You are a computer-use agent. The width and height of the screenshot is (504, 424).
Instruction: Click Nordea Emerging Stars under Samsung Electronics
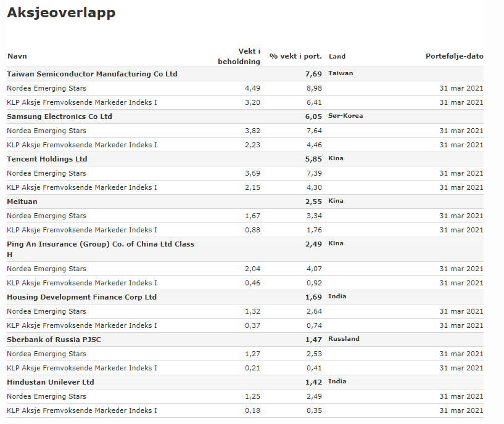[47, 131]
